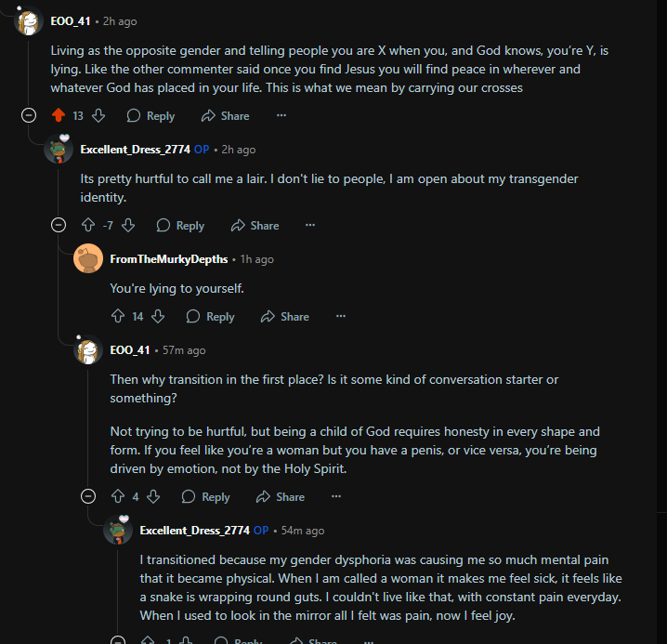Viewport: 667px width, 644px height.
Task: Open more options on the 13-point comment
Action: 281,116
